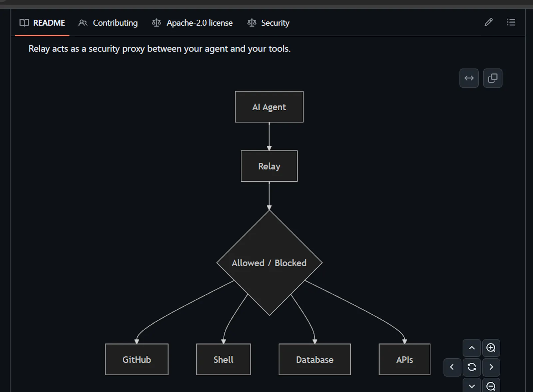533x392 pixels.
Task: Switch to the Contributing tab
Action: point(108,23)
